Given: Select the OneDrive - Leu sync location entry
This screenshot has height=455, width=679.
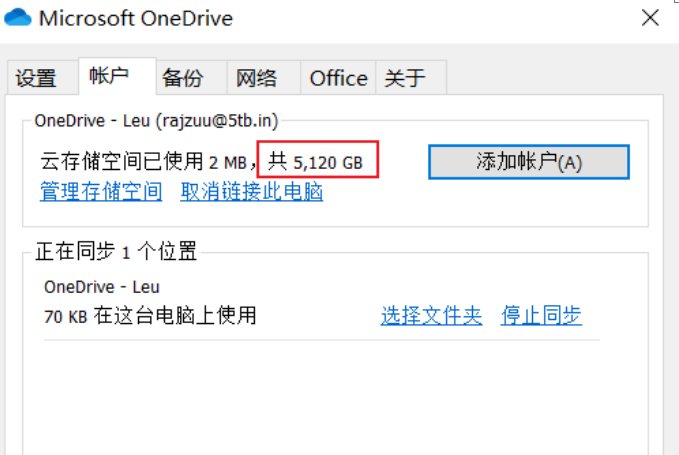Looking at the screenshot, I should pyautogui.click(x=102, y=287).
